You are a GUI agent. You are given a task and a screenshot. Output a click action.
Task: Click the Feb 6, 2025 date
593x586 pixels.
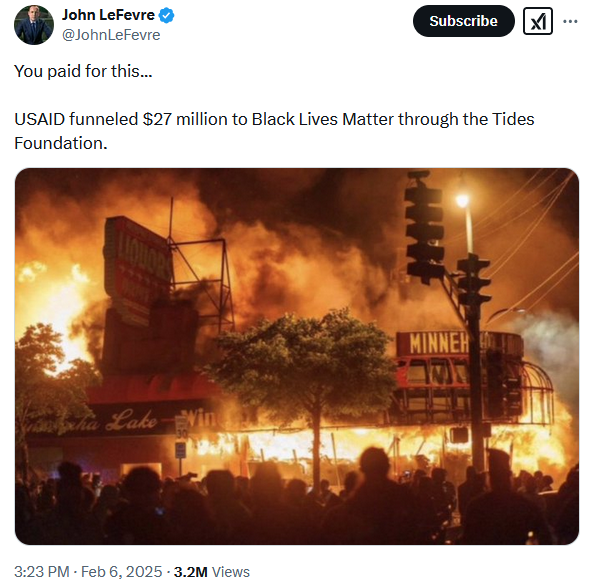121,572
